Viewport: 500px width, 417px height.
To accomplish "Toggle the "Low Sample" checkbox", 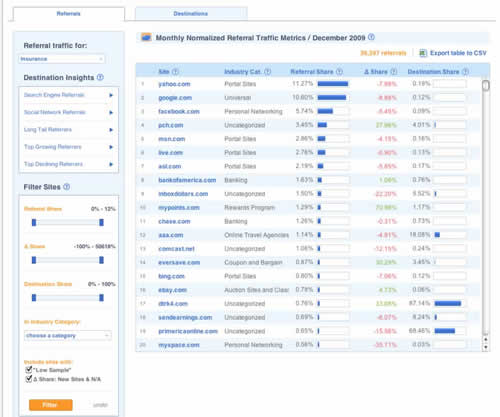I will [29, 369].
